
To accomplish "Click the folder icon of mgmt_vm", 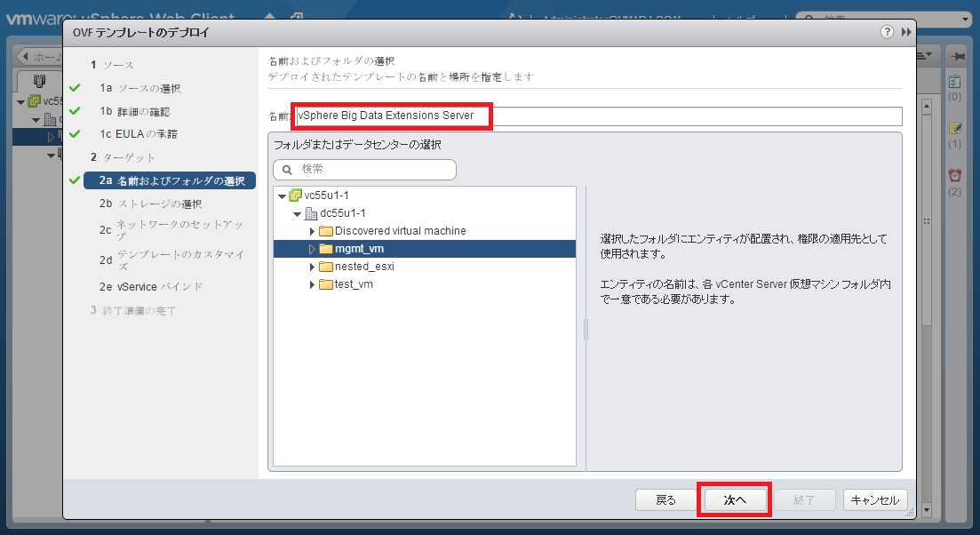I will pyautogui.click(x=325, y=249).
